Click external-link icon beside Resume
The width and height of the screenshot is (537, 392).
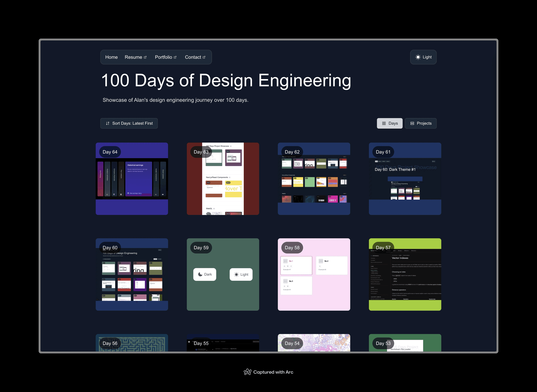[x=145, y=57]
